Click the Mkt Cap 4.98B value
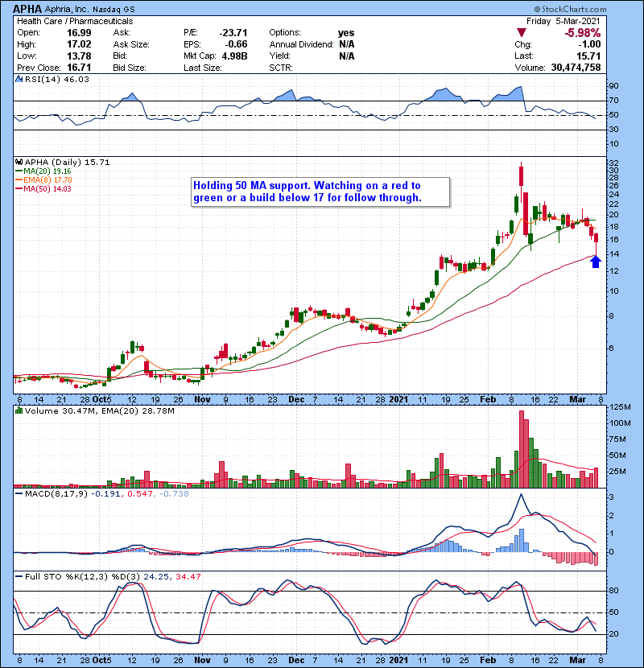644x668 pixels. pyautogui.click(x=234, y=56)
